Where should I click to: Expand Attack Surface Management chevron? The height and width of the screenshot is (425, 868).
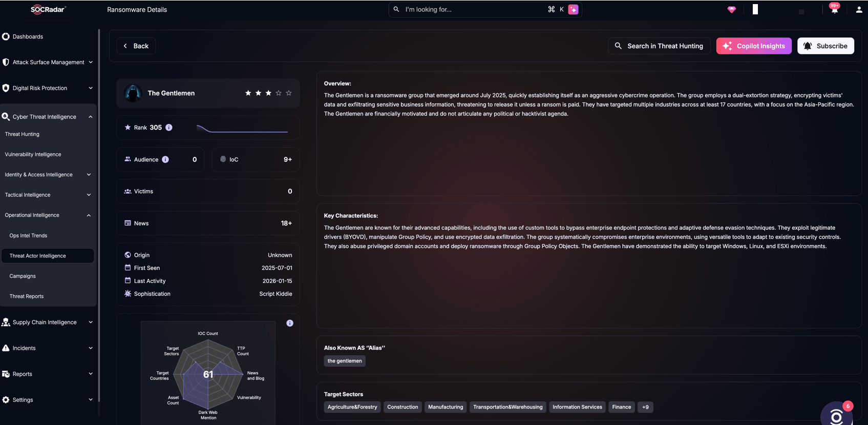[91, 62]
